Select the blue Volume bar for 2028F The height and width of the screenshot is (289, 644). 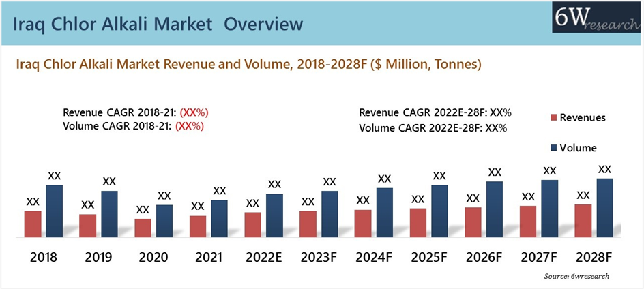pos(604,208)
